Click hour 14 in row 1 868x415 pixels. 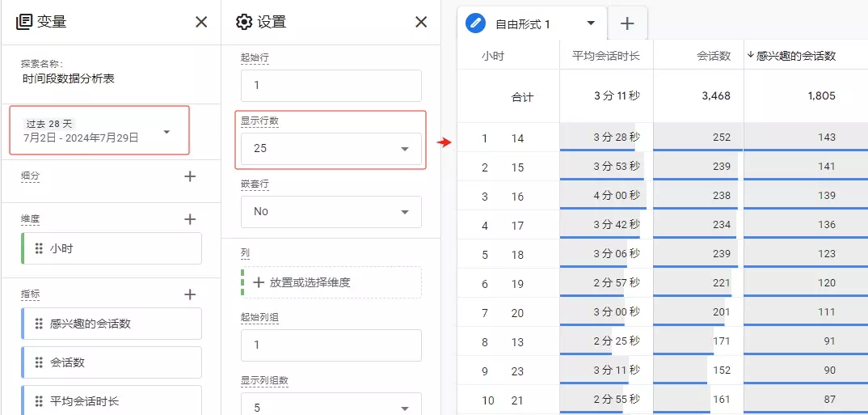click(x=517, y=138)
